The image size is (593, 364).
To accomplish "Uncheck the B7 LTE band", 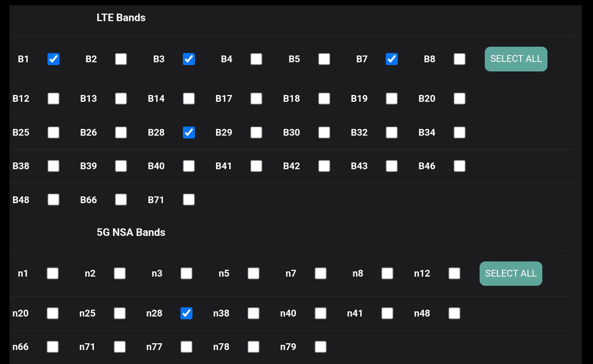I will coord(391,59).
